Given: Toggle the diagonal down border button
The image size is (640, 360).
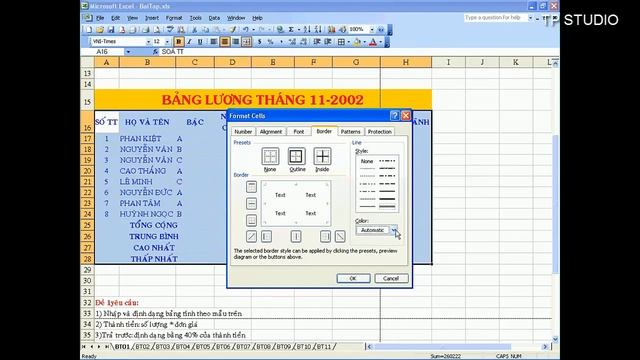Looking at the screenshot, I should coord(340,236).
